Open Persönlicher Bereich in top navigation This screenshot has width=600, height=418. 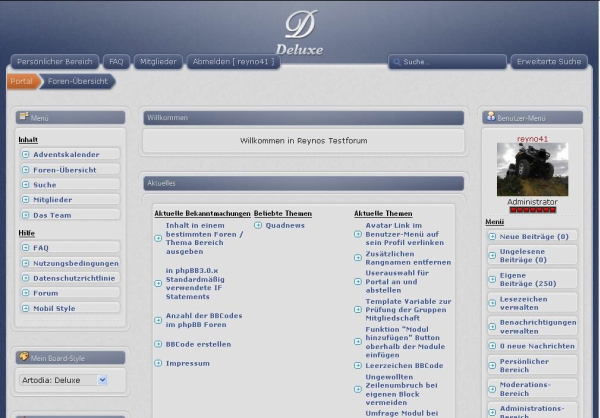pyautogui.click(x=56, y=61)
